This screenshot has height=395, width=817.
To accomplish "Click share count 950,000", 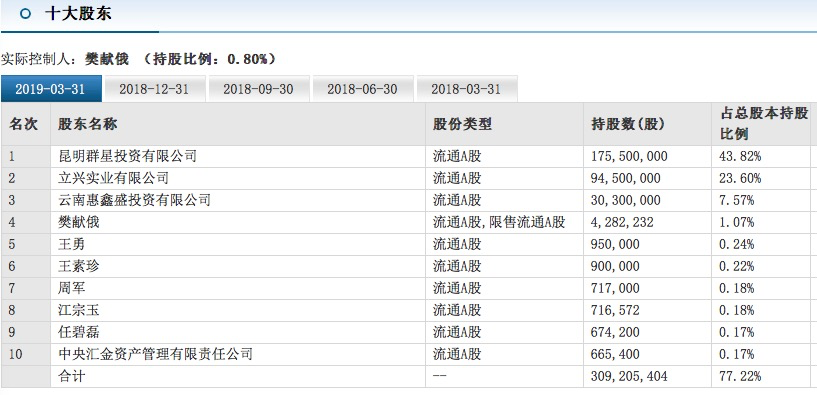I will point(615,244).
